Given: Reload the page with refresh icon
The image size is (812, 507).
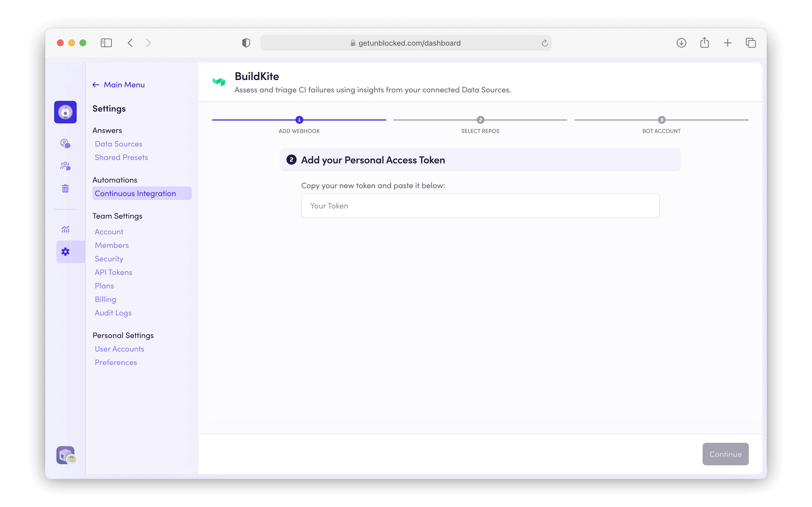Looking at the screenshot, I should click(545, 43).
